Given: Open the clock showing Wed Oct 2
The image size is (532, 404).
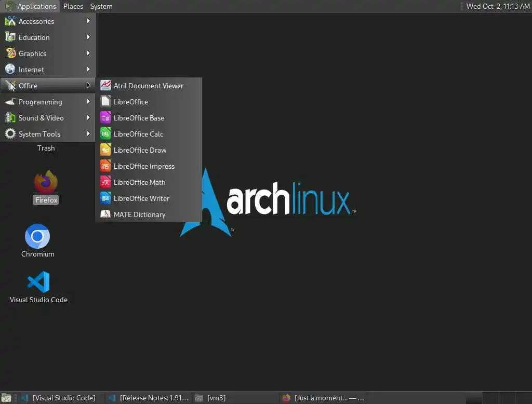Looking at the screenshot, I should (497, 6).
